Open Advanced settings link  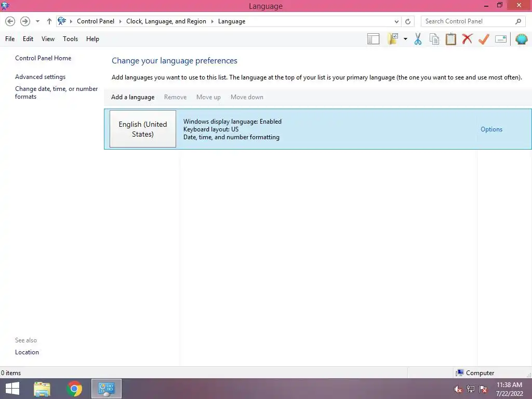coord(40,77)
